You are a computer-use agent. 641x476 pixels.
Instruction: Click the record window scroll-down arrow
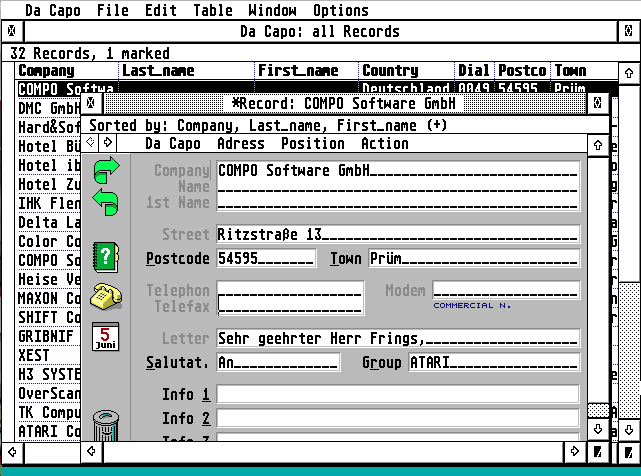click(x=598, y=429)
